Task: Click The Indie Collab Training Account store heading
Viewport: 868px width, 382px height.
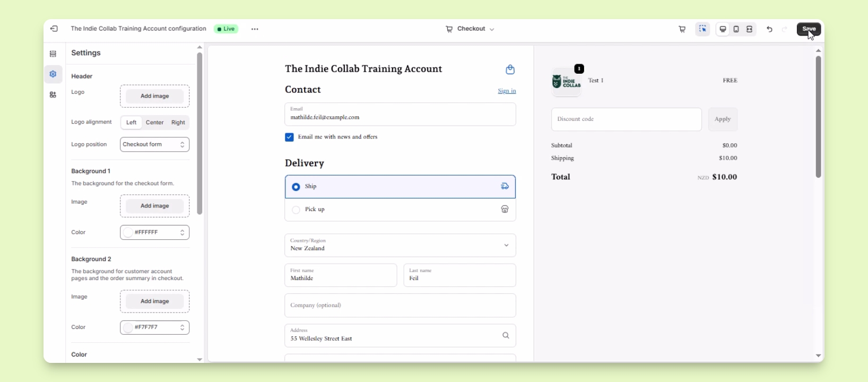Action: (x=363, y=69)
